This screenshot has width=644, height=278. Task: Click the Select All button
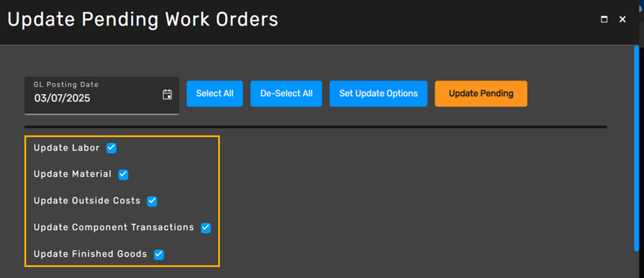coord(215,94)
